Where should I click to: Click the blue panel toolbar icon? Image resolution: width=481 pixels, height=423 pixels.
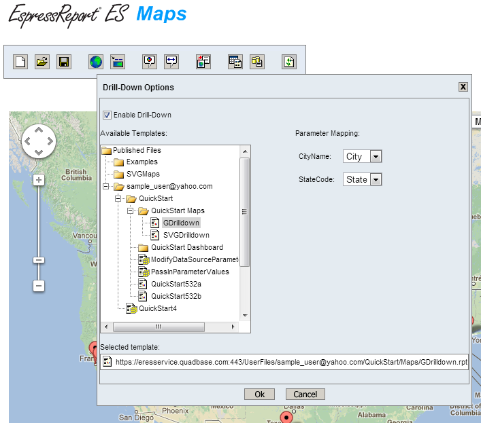point(117,62)
